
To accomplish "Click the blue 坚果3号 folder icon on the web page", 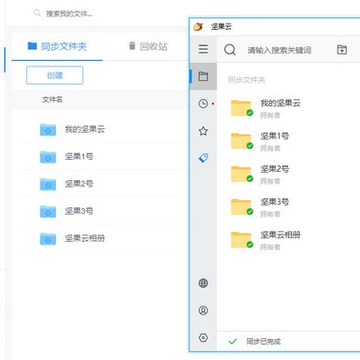I will click(x=48, y=211).
